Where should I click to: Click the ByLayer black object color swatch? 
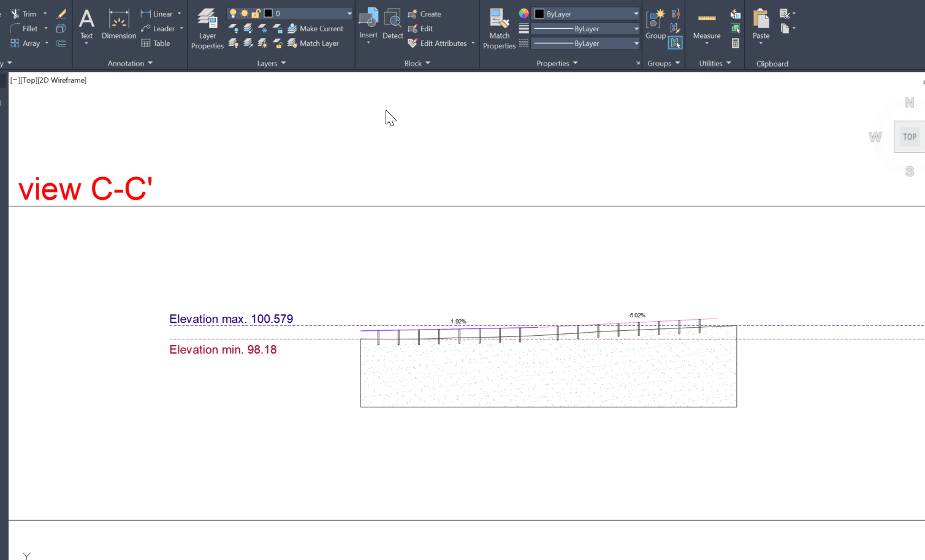(x=539, y=13)
